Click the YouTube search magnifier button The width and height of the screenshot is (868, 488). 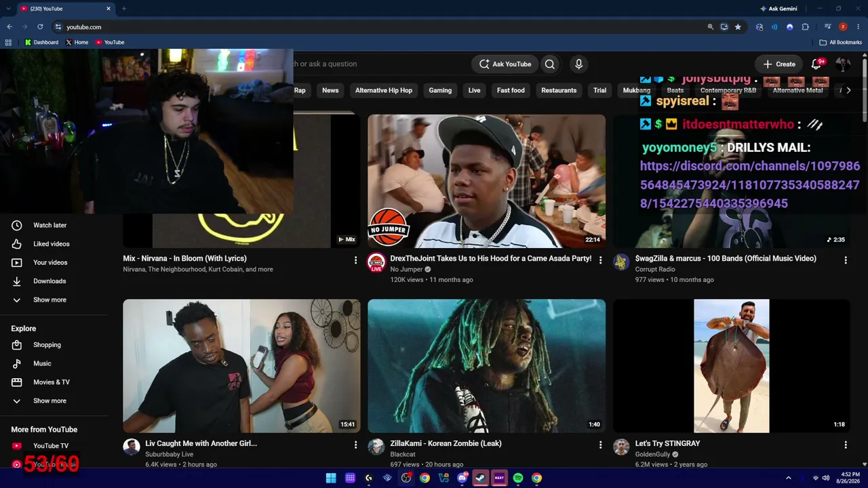click(550, 64)
